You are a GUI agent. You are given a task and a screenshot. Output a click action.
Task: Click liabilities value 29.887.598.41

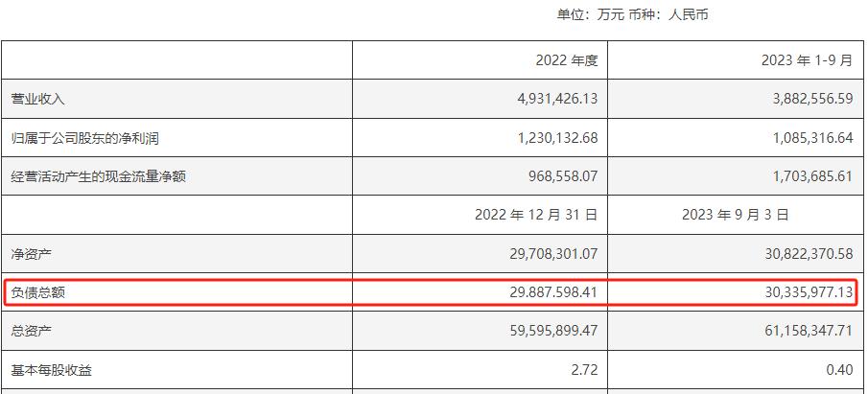tap(539, 292)
